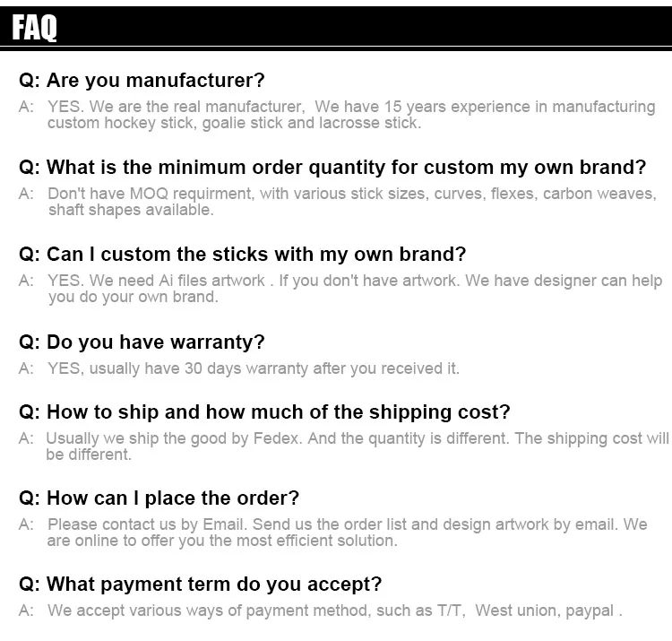
Task: Click the answer listing T/T, West union, paypal
Action: [x=321, y=611]
